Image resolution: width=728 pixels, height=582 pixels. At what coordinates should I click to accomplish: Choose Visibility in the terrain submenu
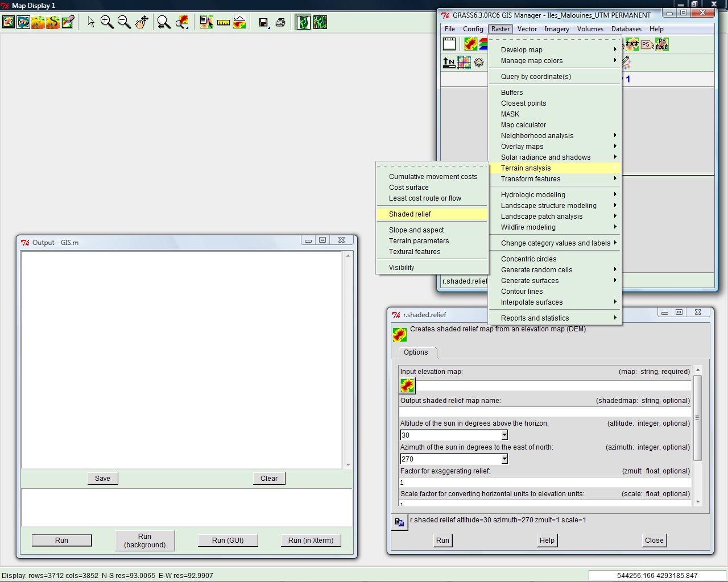432,268
